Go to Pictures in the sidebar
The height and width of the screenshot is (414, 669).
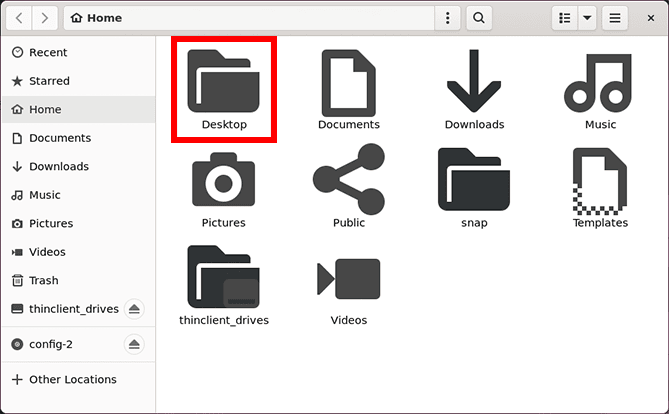(79, 224)
